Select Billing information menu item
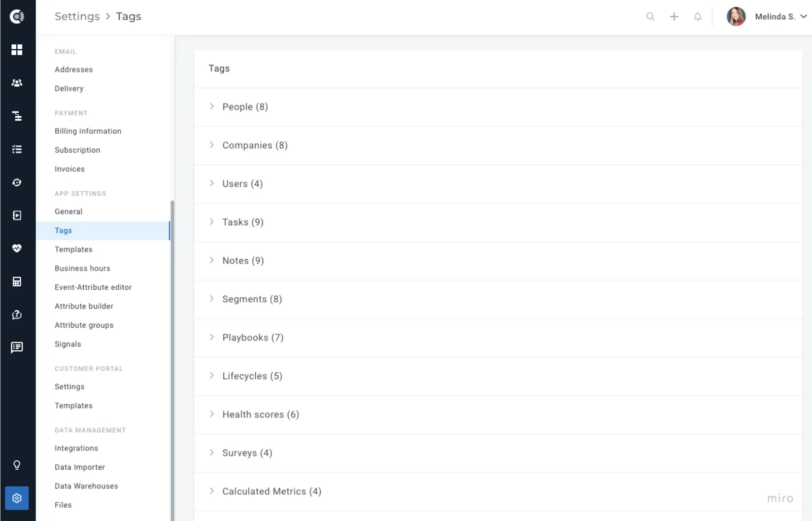The width and height of the screenshot is (812, 521). pyautogui.click(x=88, y=131)
